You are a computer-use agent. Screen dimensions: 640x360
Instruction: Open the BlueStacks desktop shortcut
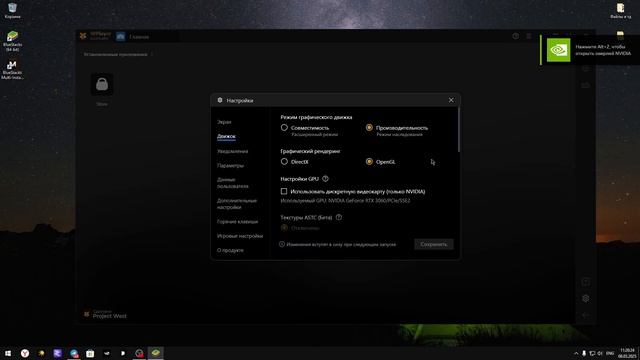tap(12, 41)
